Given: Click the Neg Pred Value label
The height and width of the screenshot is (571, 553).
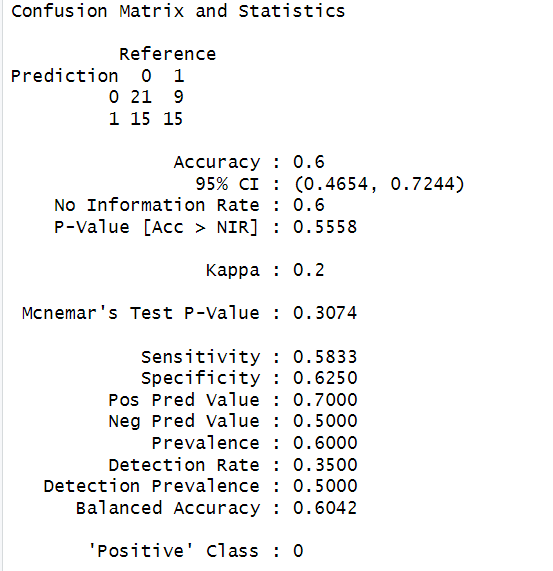Looking at the screenshot, I should point(184,421).
